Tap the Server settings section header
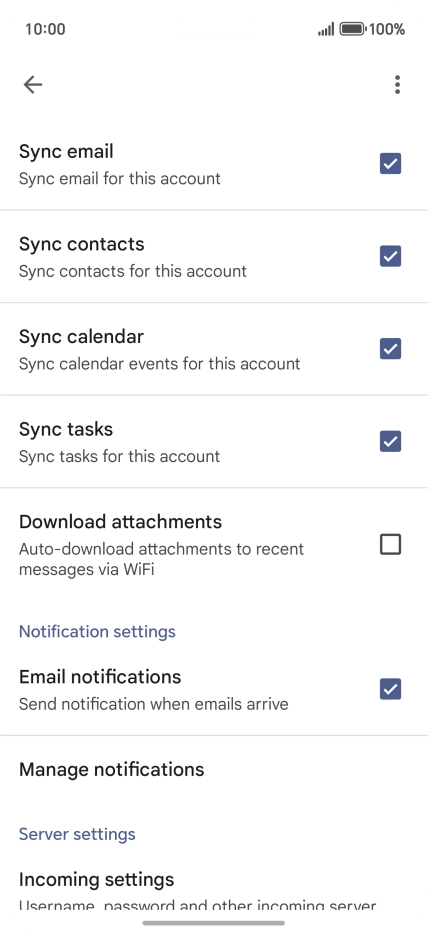This screenshot has width=428, height=936. tap(77, 834)
